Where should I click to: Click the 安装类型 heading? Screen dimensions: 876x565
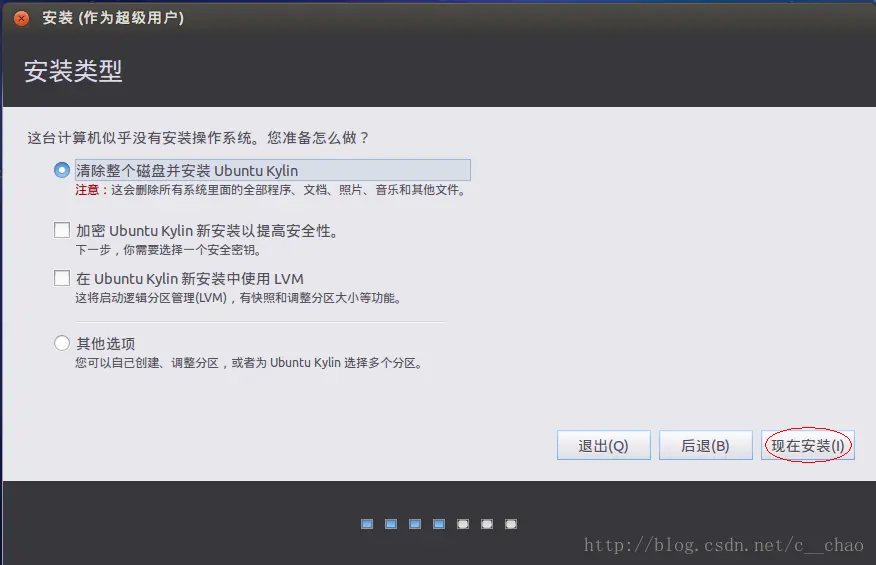(x=73, y=71)
